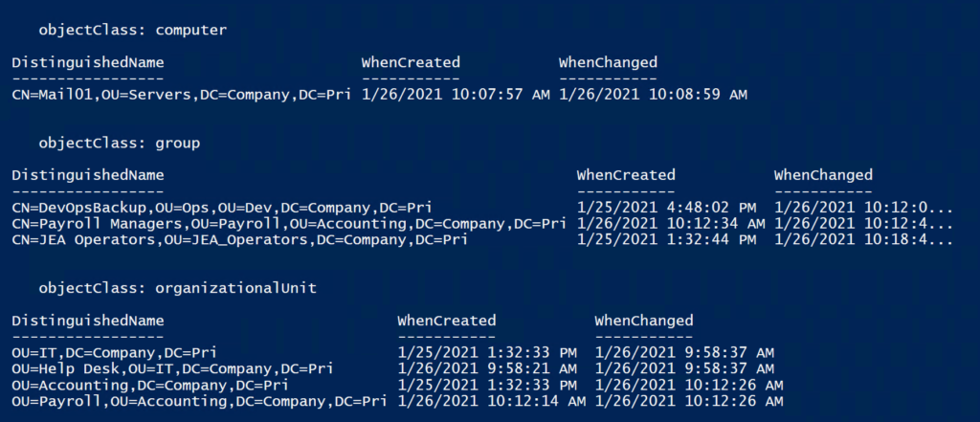This screenshot has width=980, height=422.
Task: Select the CN=DevOpsBackup group entry
Action: tap(222, 207)
